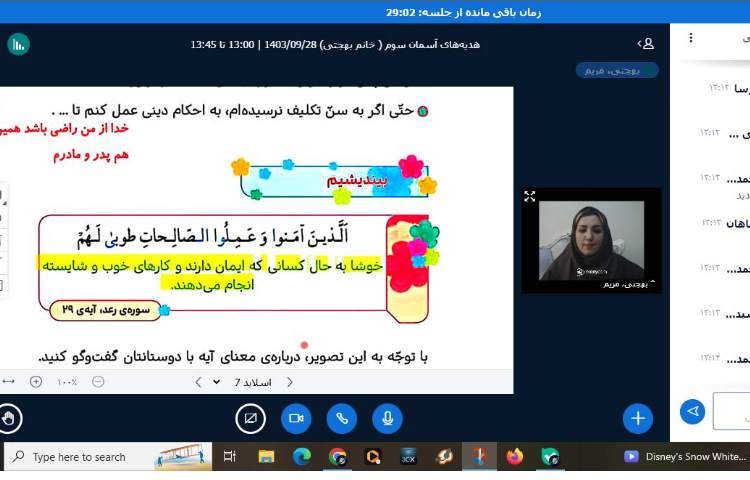
Task: Click the slide 7 label
Action: point(253,382)
